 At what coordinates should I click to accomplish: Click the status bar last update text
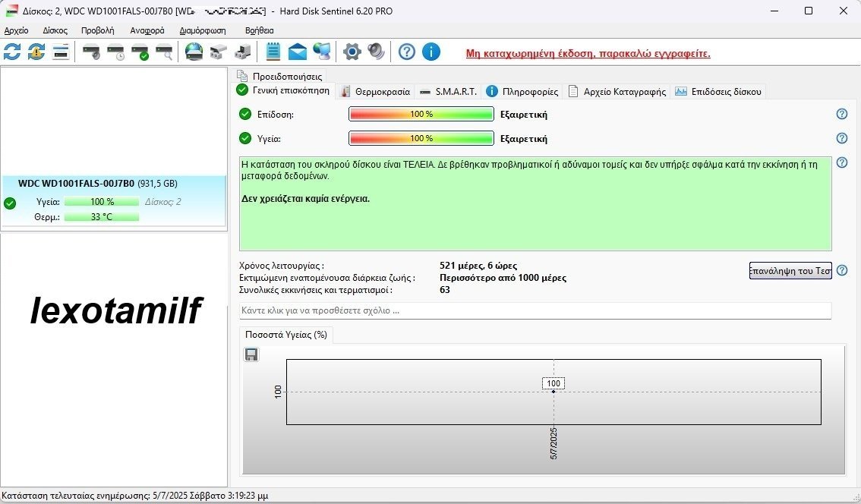point(135,496)
